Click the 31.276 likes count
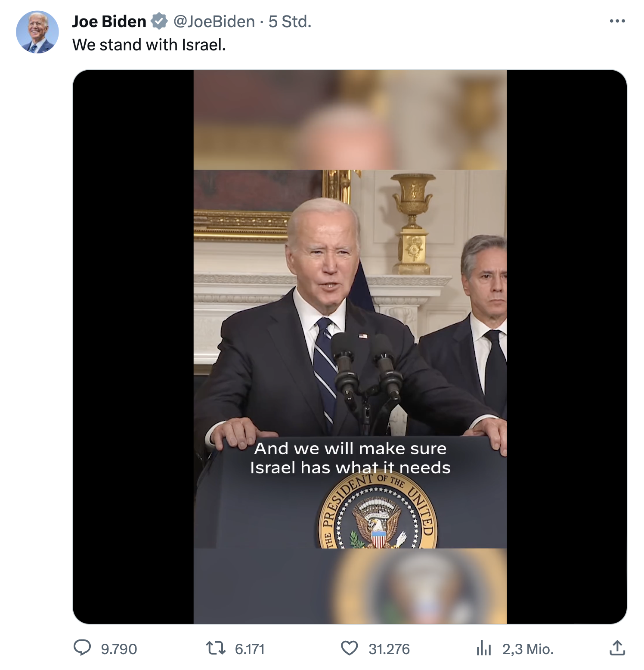644x670 pixels. pos(389,648)
